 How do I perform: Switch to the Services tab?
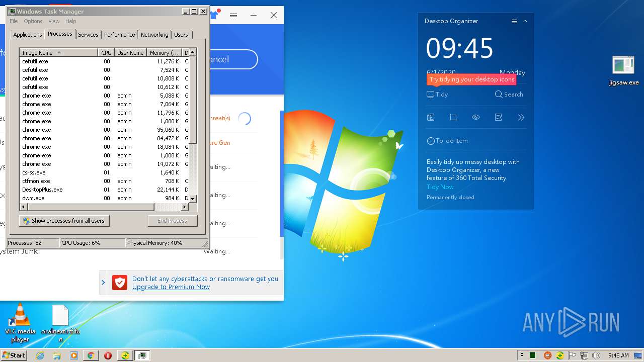pyautogui.click(x=88, y=35)
